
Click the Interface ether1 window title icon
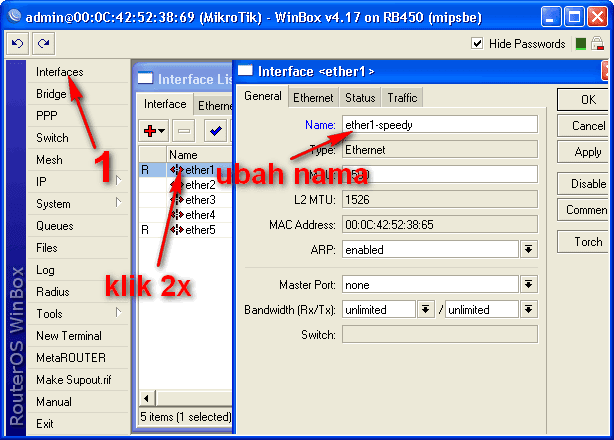pyautogui.click(x=246, y=71)
